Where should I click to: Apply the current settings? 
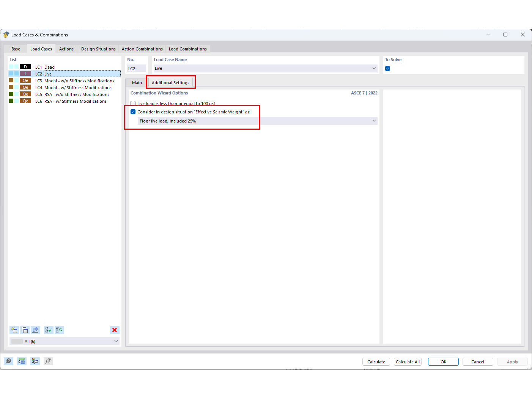point(512,361)
